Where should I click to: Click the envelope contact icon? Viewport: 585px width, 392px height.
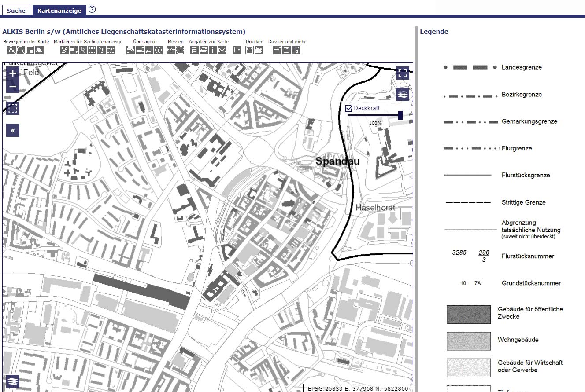coord(222,50)
